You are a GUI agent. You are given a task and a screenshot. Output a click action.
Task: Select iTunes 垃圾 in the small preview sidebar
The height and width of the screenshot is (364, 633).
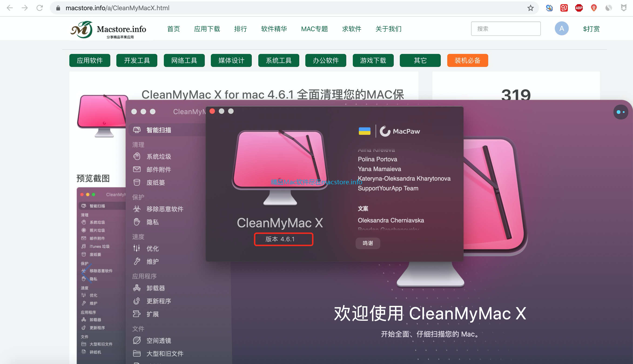point(99,246)
